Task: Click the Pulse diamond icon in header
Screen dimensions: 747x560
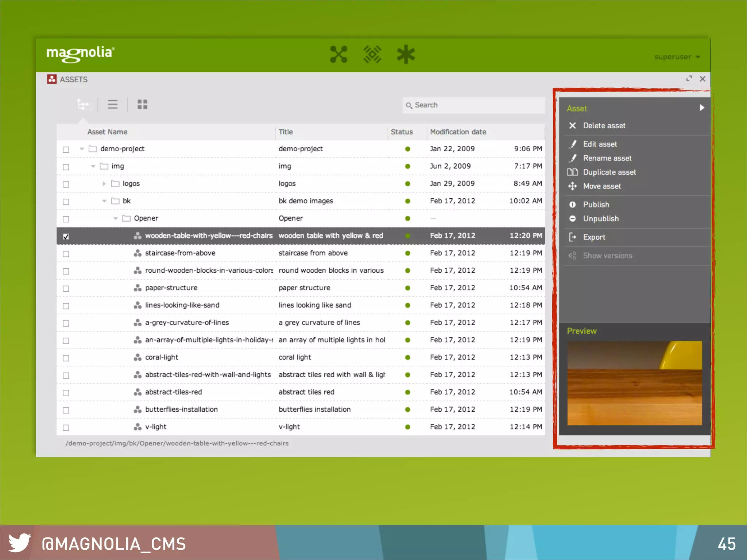Action: click(372, 55)
